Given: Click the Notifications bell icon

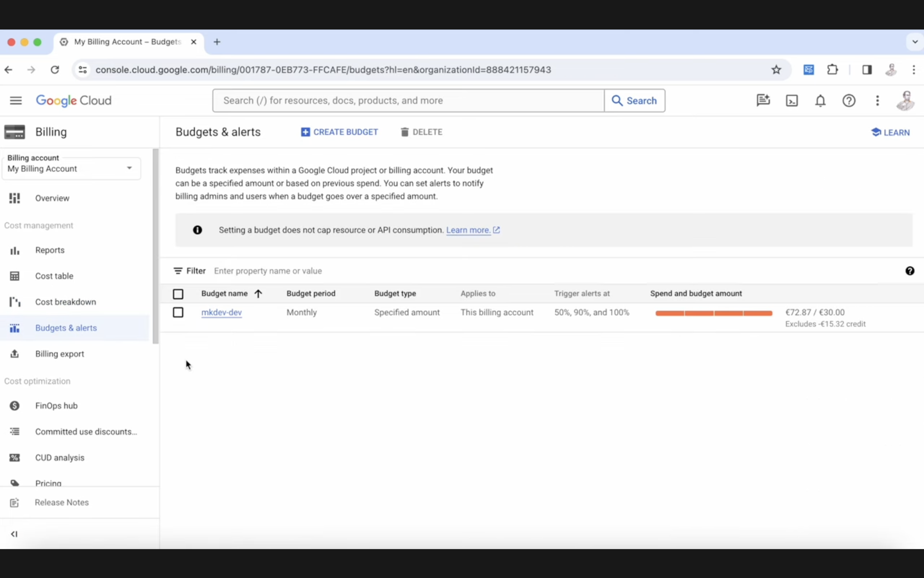Looking at the screenshot, I should click(x=821, y=101).
